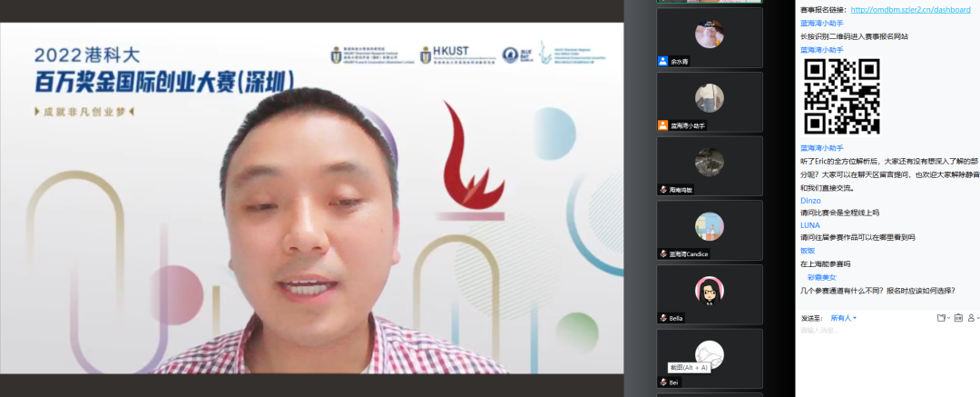
Task: Click sender name 饭饭 in chat
Action: tap(808, 251)
